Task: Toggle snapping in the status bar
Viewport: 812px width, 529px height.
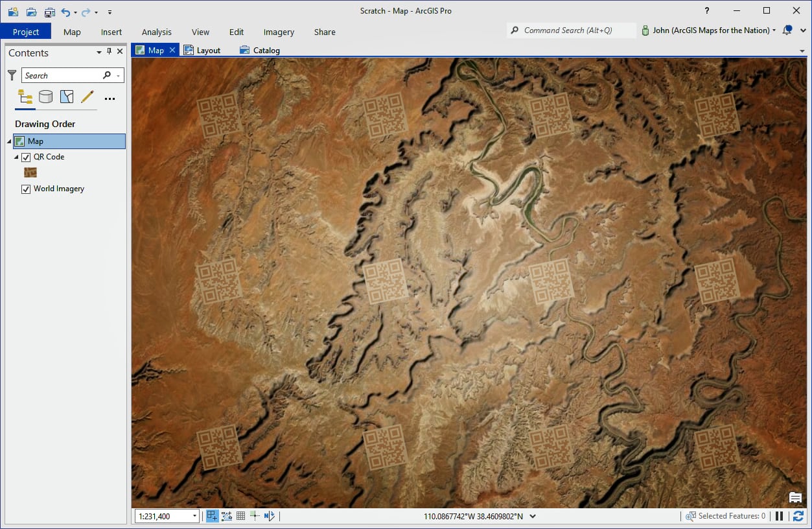Action: click(x=213, y=516)
